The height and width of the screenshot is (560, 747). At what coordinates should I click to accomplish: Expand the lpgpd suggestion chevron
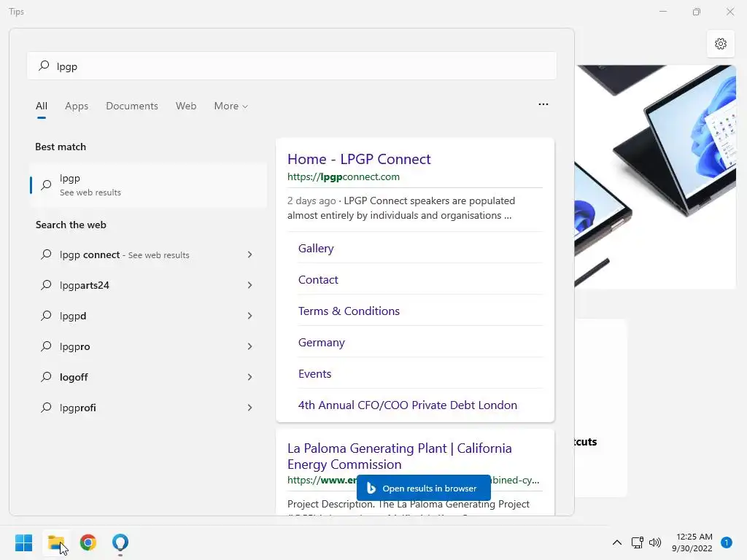point(249,316)
